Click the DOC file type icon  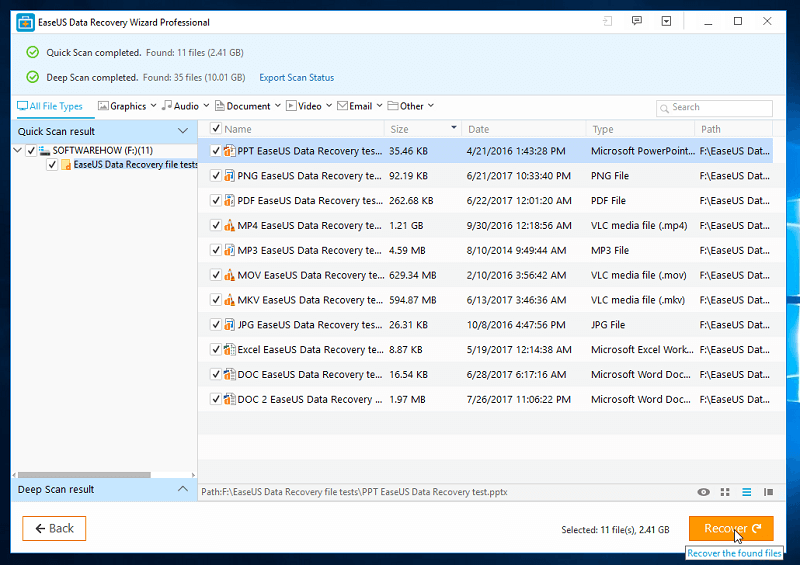click(230, 374)
